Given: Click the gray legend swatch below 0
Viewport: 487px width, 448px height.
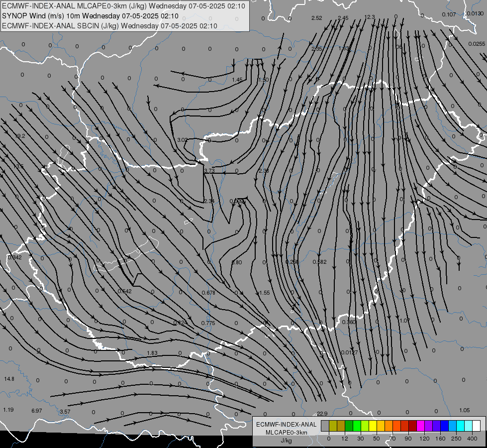Looking at the screenshot, I should [x=325, y=426].
